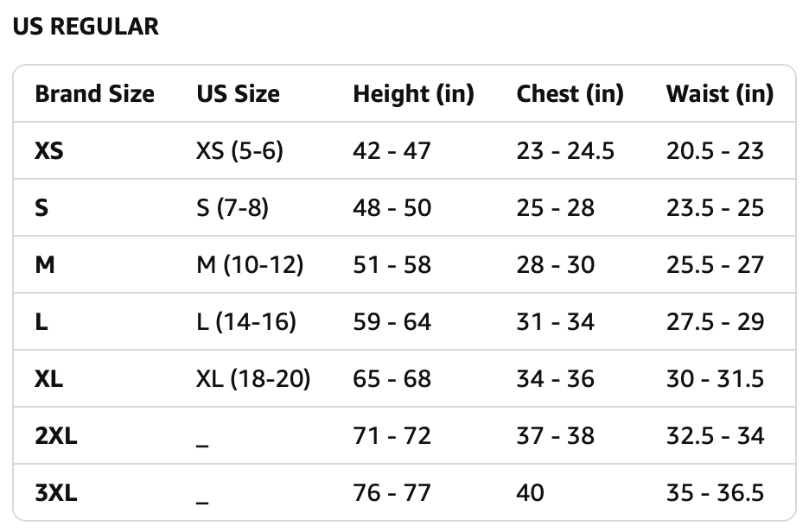
Task: Click waist value 35 - 36.5
Action: tap(715, 493)
